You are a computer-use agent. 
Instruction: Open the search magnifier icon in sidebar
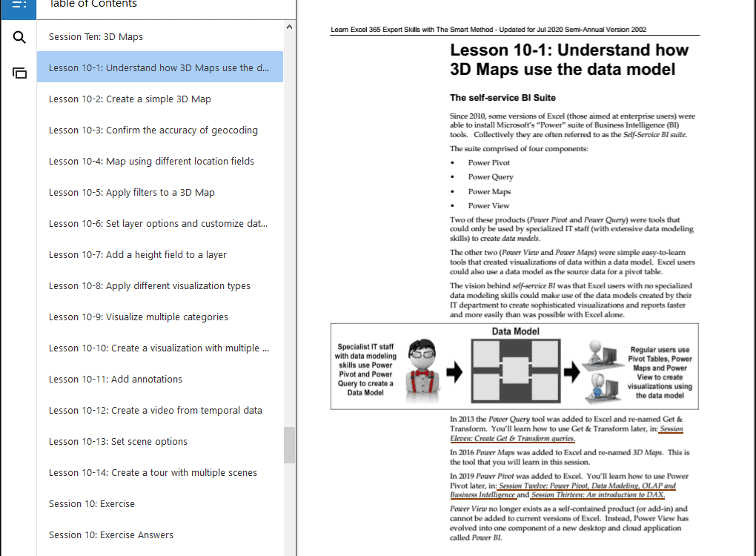(19, 37)
